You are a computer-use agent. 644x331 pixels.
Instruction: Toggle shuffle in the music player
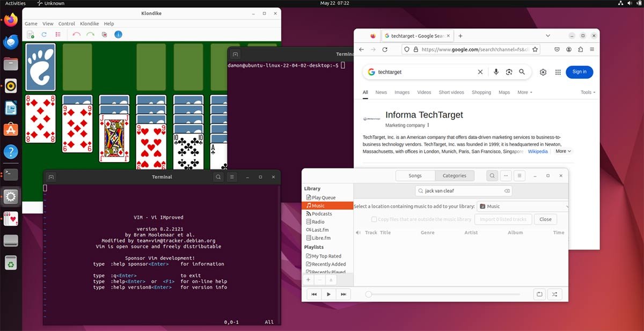click(x=554, y=294)
